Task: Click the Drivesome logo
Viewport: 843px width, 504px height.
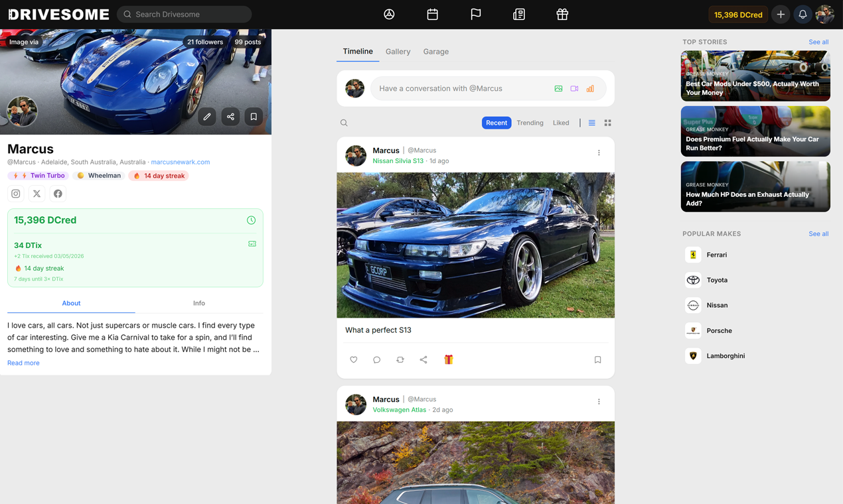Action: coord(58,15)
